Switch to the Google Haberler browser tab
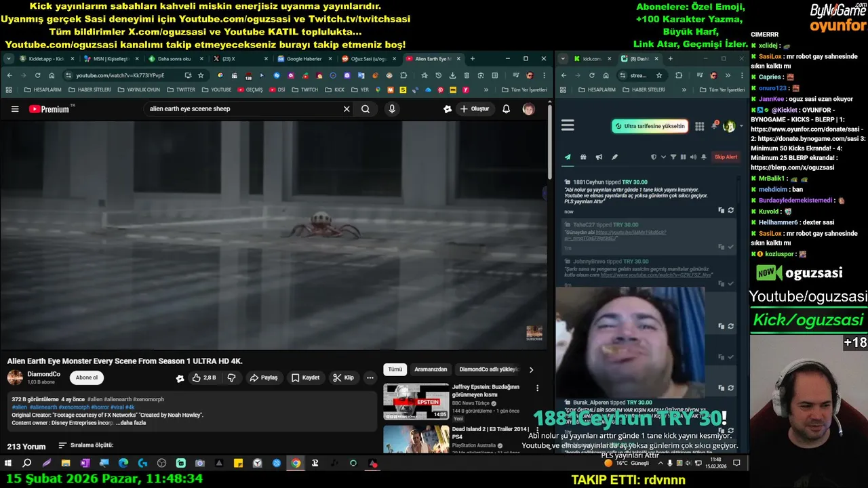 (x=304, y=59)
